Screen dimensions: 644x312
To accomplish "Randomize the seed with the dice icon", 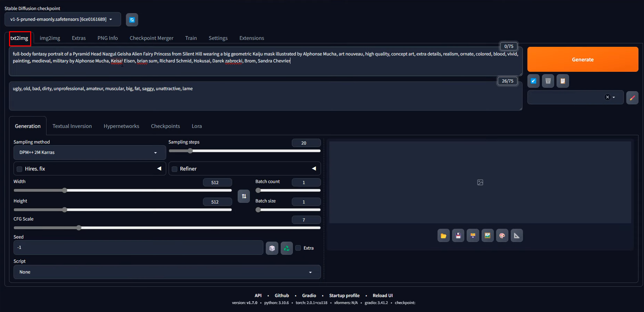I will [272, 248].
